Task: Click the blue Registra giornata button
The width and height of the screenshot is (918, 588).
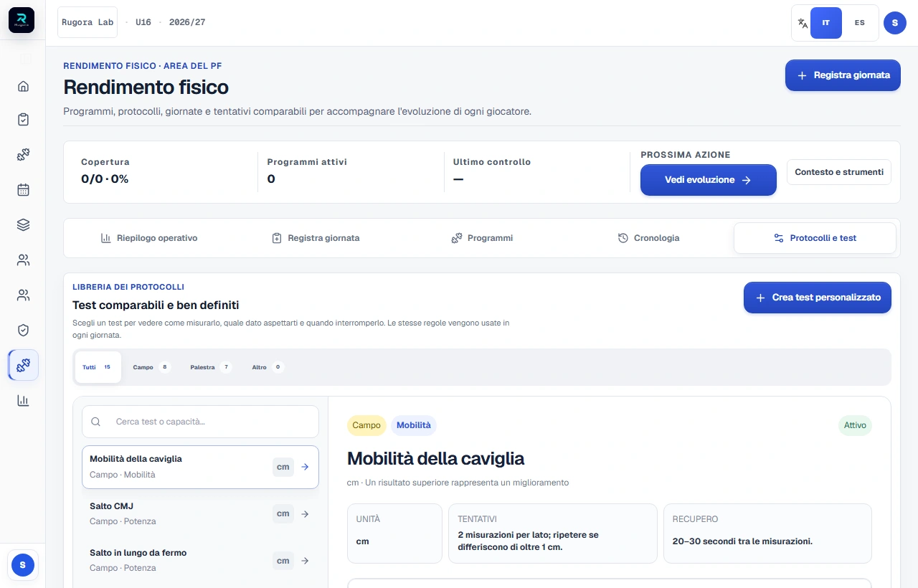Action: tap(843, 75)
